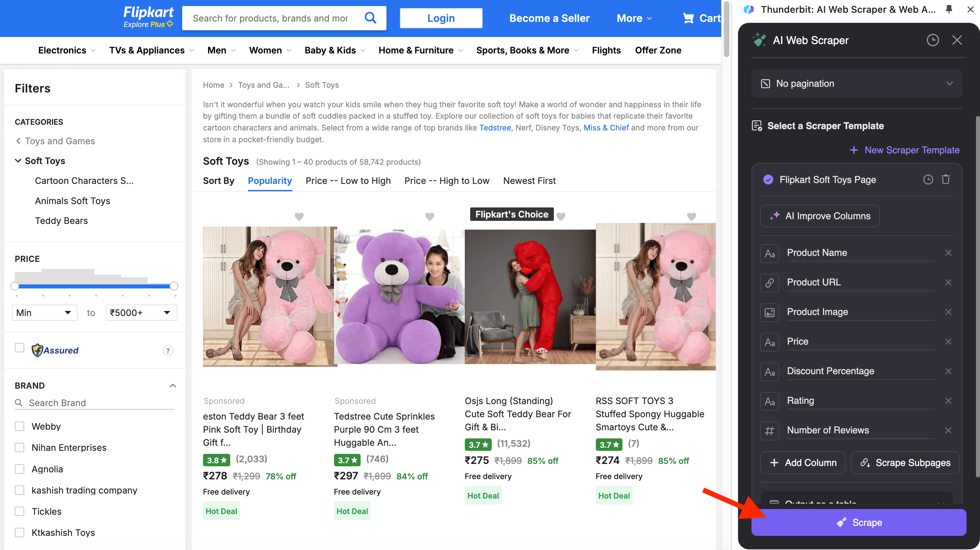The height and width of the screenshot is (550, 980).
Task: Click the Assured filter help question icon
Action: [x=168, y=350]
